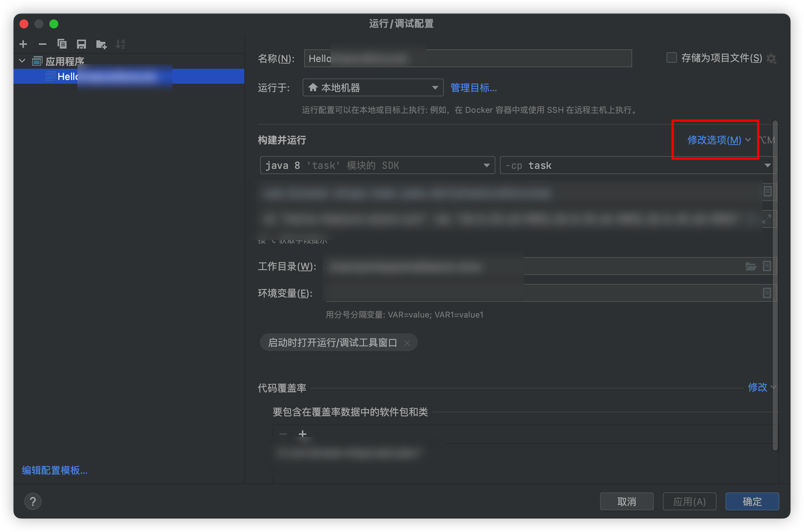This screenshot has width=804, height=532.
Task: Select the Hello configuration in tree
Action: (x=129, y=76)
